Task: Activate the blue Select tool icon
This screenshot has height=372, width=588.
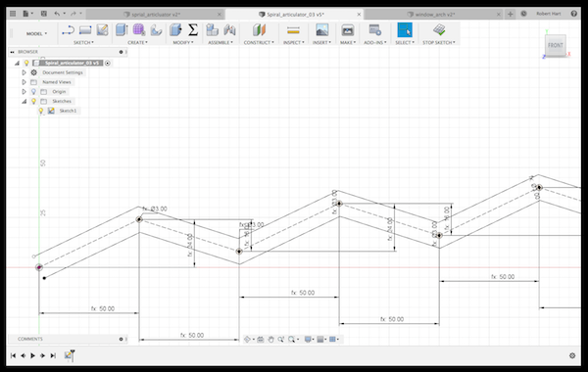Action: (405, 30)
